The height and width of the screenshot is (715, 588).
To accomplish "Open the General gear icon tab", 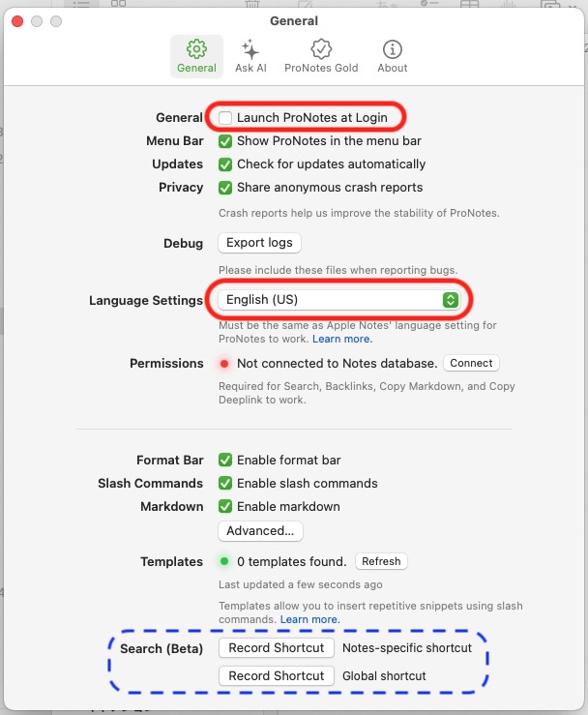I will (196, 56).
